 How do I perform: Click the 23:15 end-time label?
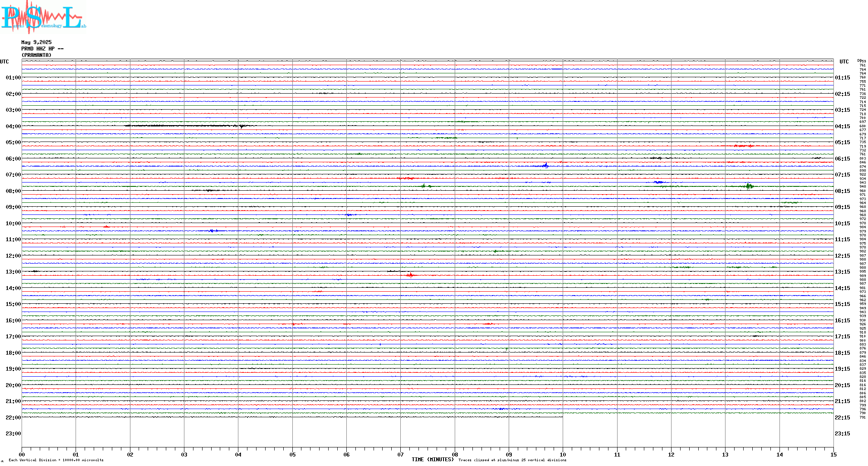[843, 434]
